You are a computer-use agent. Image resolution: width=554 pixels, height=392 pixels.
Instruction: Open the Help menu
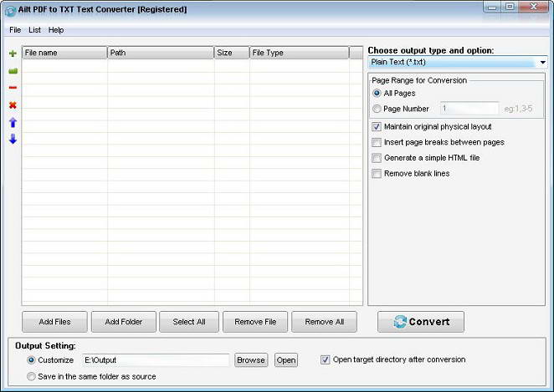point(56,30)
